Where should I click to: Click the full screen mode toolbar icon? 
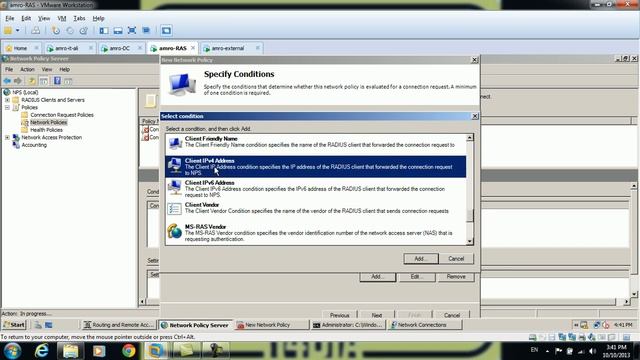point(132,31)
